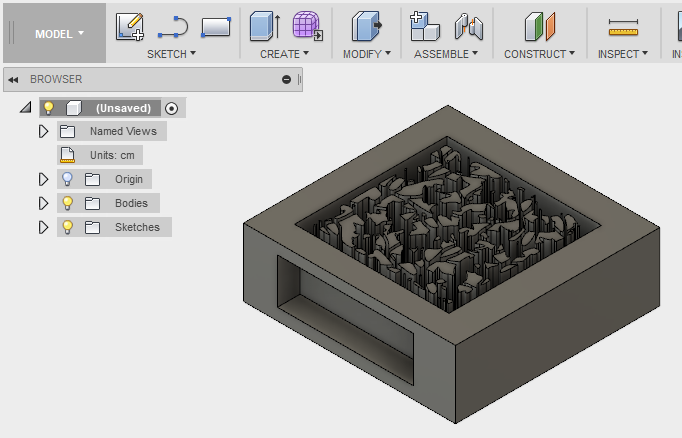Select the (Unsaved) component label
The width and height of the screenshot is (682, 438).
pos(124,108)
